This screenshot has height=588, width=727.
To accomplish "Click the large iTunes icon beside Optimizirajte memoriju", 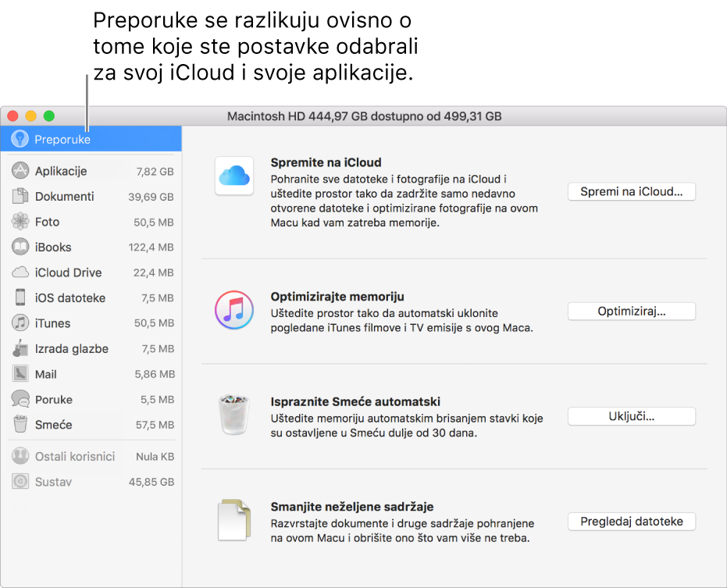I will tap(234, 310).
